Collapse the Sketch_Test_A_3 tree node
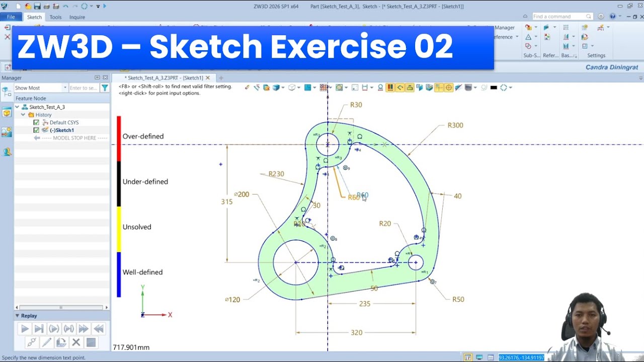 pos(17,107)
